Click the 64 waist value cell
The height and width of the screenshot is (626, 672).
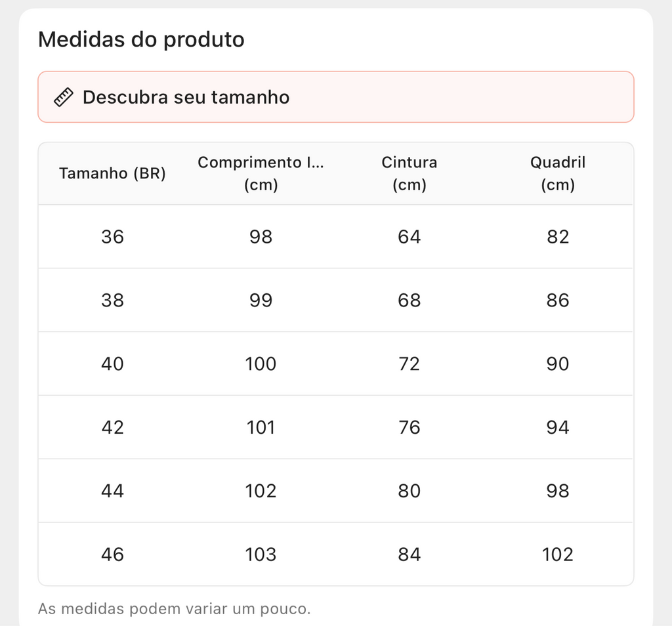(x=409, y=237)
